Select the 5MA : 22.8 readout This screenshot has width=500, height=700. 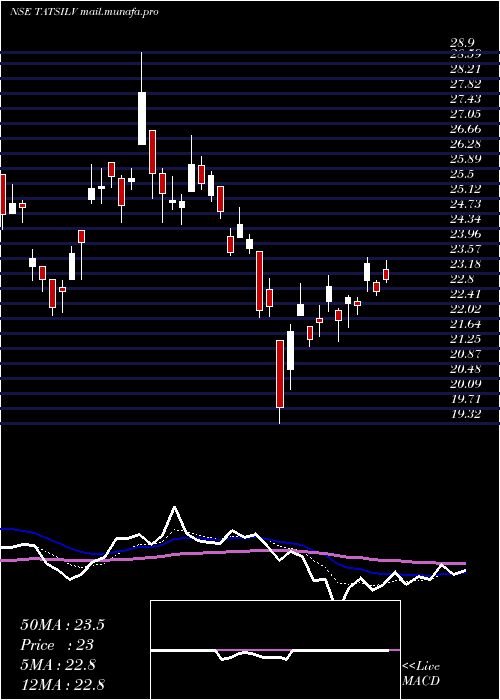point(58,665)
